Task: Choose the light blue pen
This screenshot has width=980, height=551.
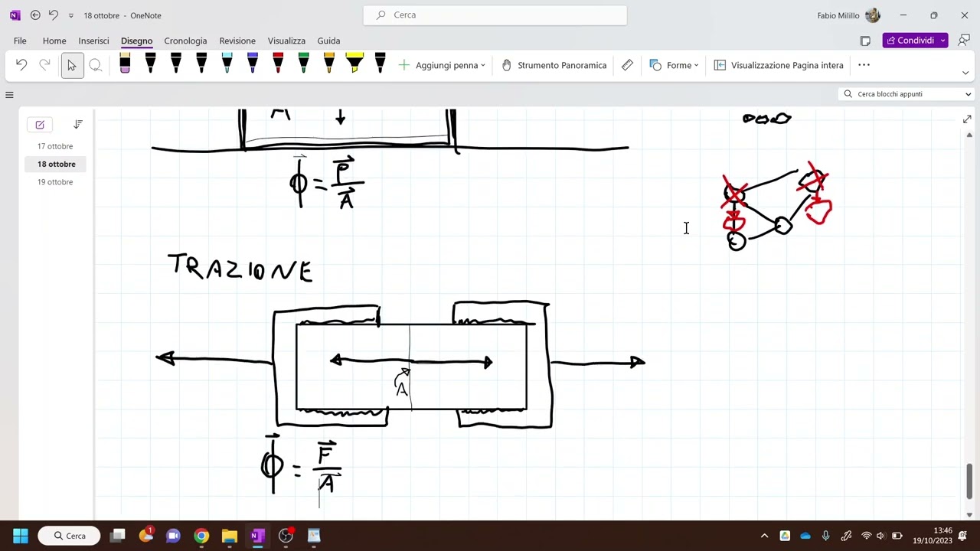Action: [x=227, y=64]
